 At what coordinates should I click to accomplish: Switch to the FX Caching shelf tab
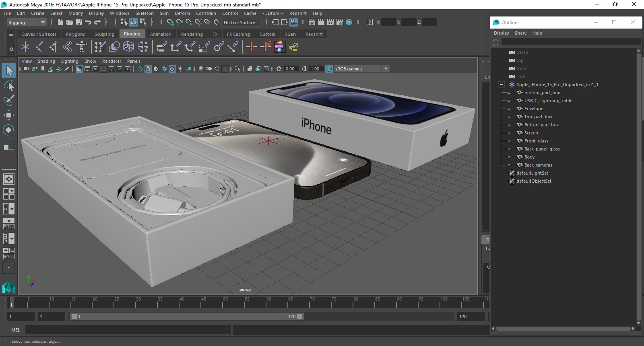238,34
